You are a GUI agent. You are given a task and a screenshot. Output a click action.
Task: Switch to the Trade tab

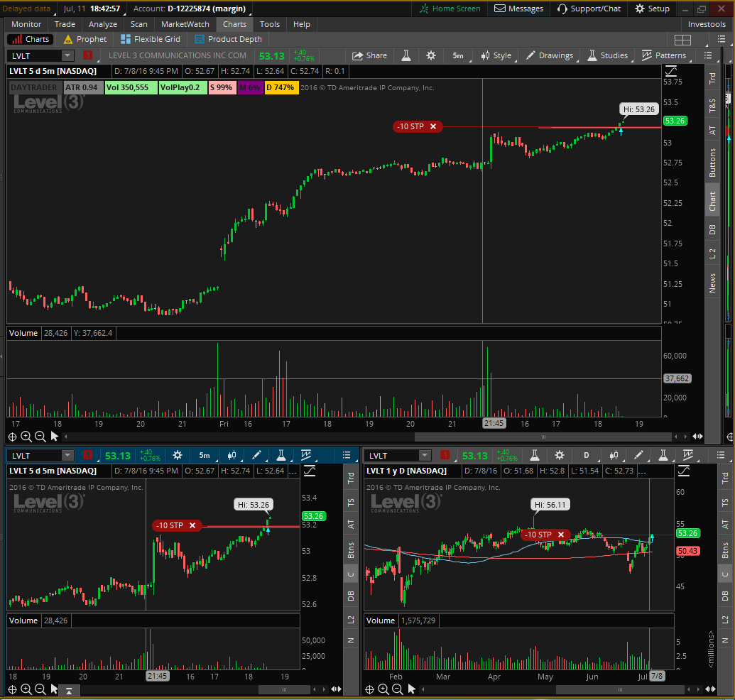pos(65,24)
